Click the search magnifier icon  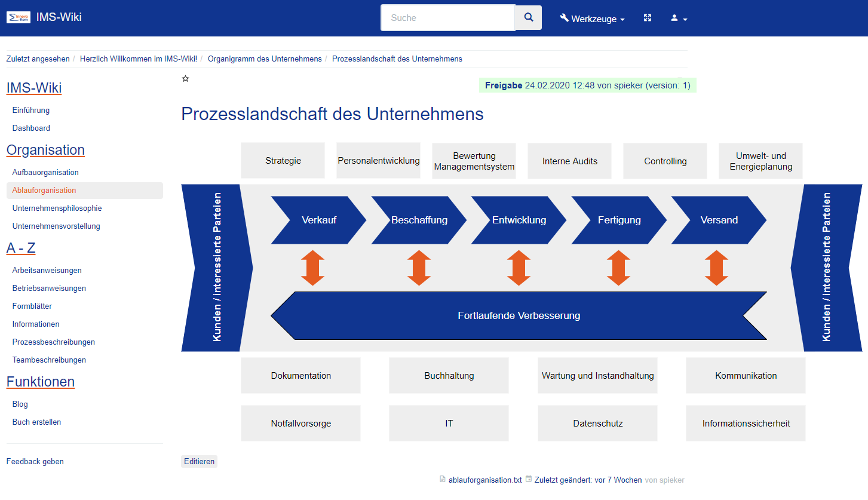click(528, 17)
